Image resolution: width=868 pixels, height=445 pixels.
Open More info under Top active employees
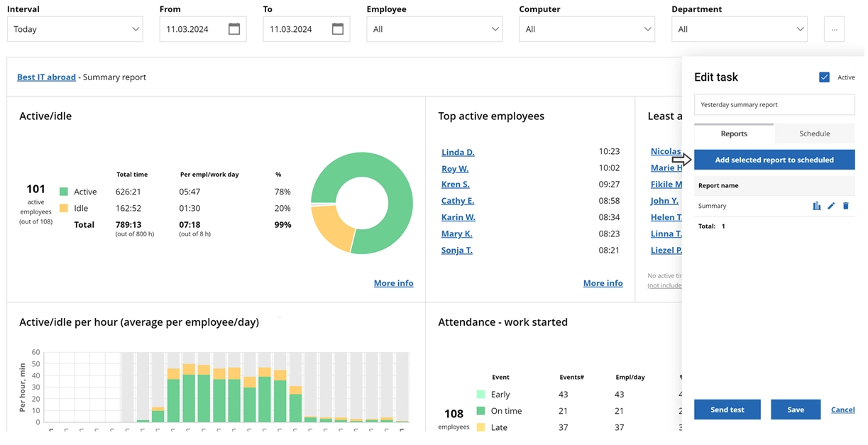603,282
